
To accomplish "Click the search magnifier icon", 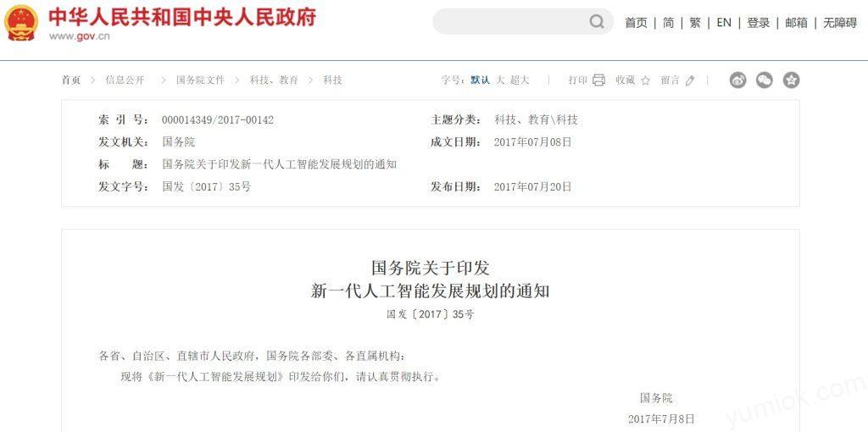I will click(x=597, y=22).
